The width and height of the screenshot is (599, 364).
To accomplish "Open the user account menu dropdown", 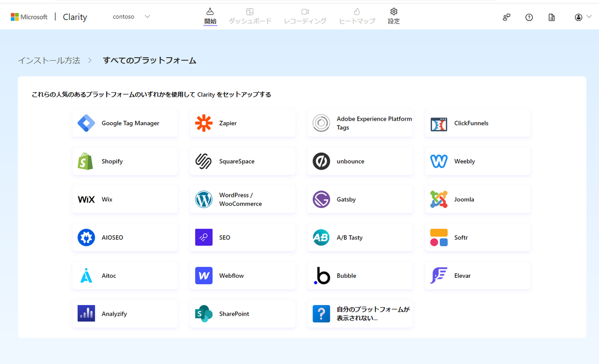I will (x=583, y=17).
